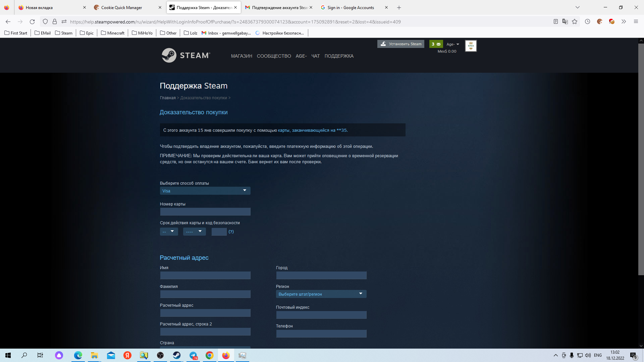Click the card security code field
Viewport: 644px width, 362px height.
point(219,232)
